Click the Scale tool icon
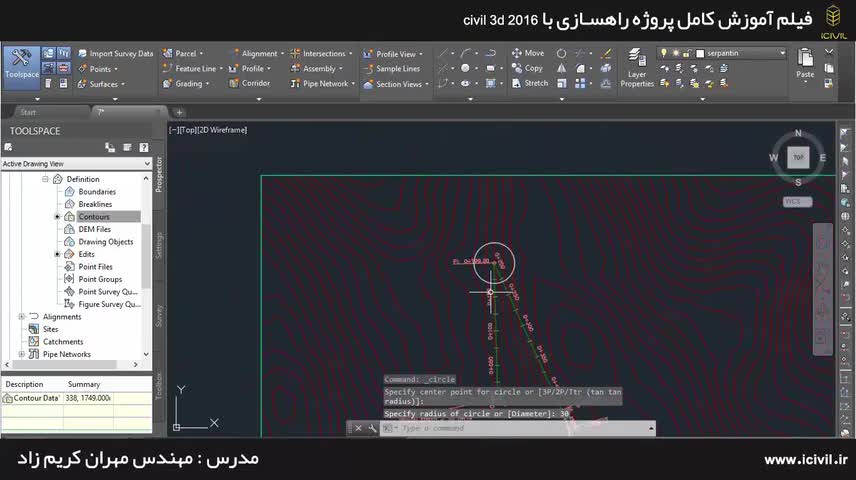856x480 pixels. [561, 83]
